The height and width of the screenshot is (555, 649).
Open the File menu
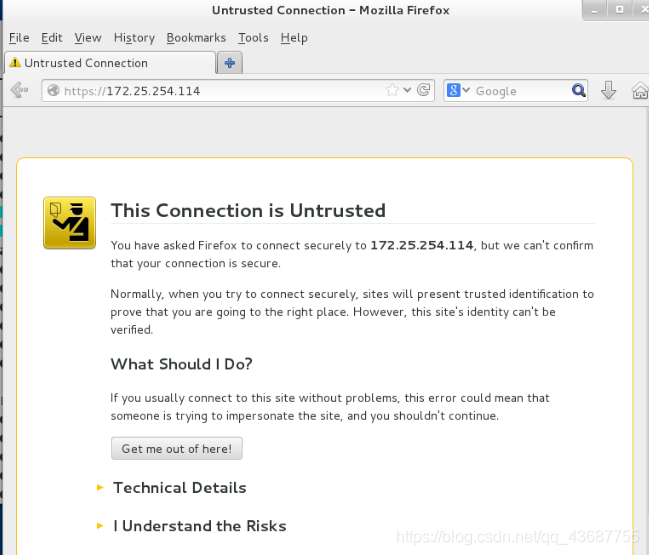pyautogui.click(x=19, y=38)
